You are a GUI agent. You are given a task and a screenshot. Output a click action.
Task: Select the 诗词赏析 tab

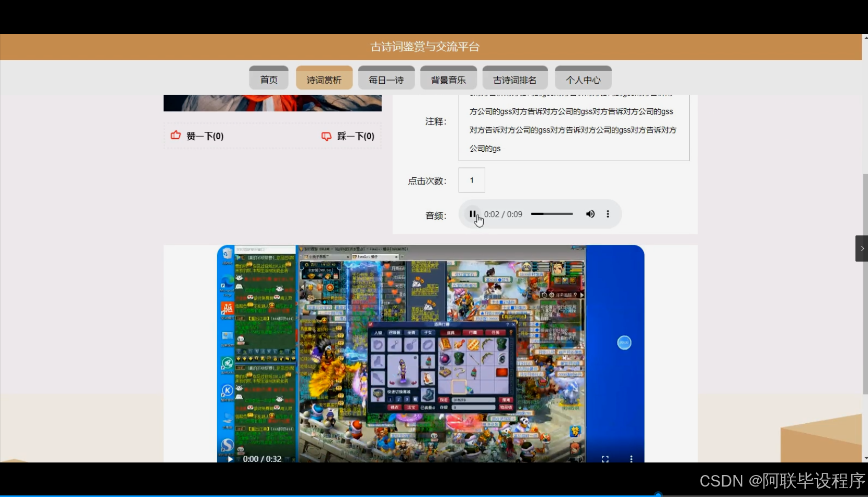tap(324, 78)
